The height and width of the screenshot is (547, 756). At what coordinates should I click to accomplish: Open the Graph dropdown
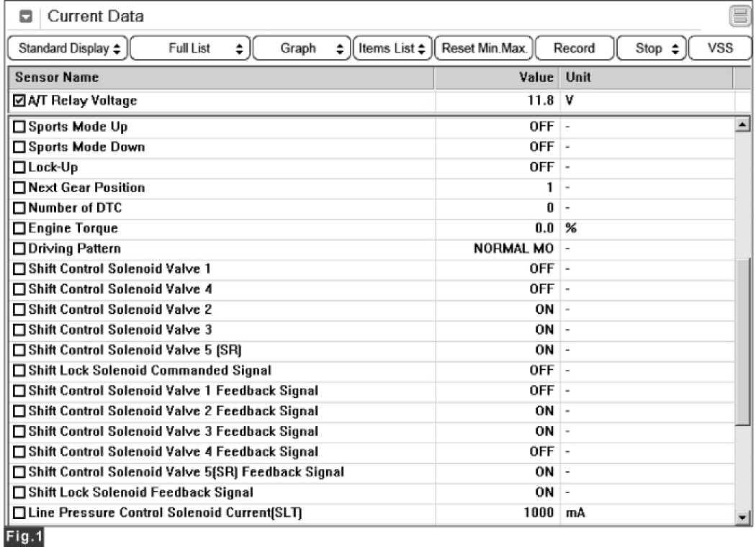pyautogui.click(x=303, y=49)
